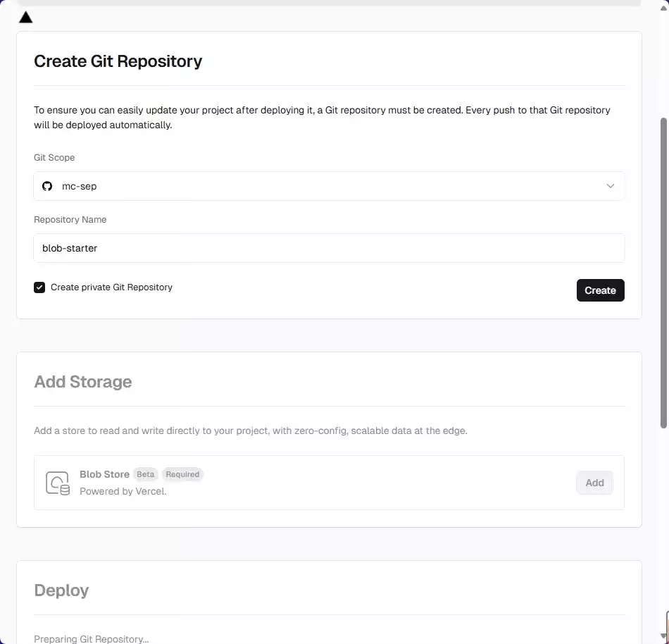Click the Beta badge beside Blob Store

(x=146, y=474)
